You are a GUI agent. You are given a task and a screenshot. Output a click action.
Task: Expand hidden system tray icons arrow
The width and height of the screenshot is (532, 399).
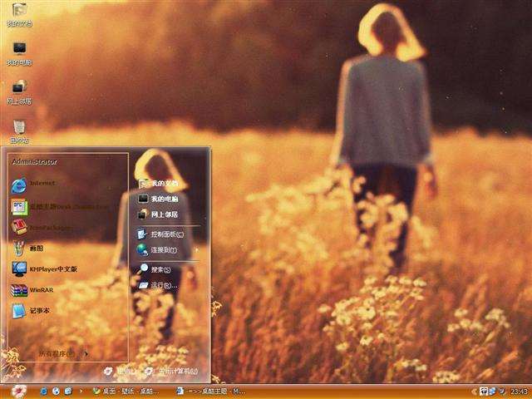click(475, 392)
